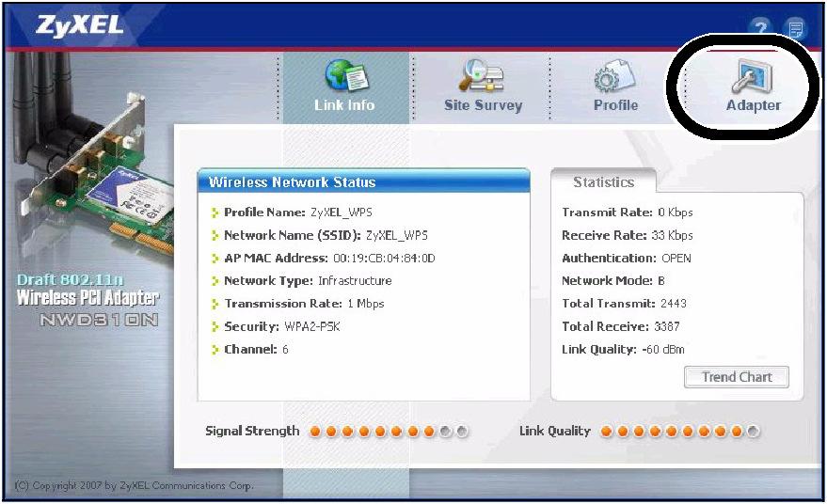The width and height of the screenshot is (827, 504).
Task: Click Total Transmit 2443 value
Action: pos(674,304)
